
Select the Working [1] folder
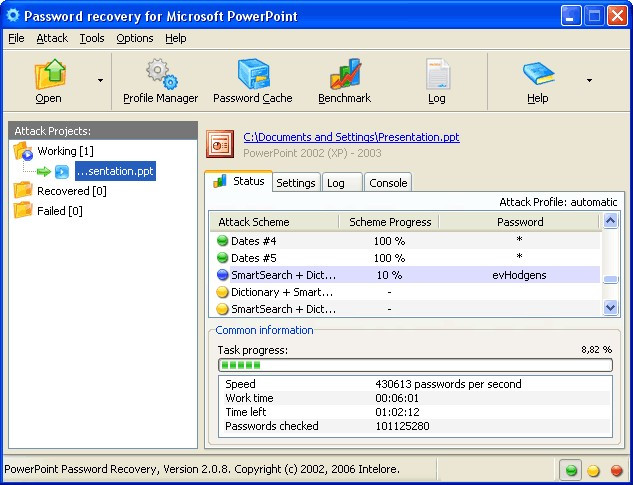65,151
